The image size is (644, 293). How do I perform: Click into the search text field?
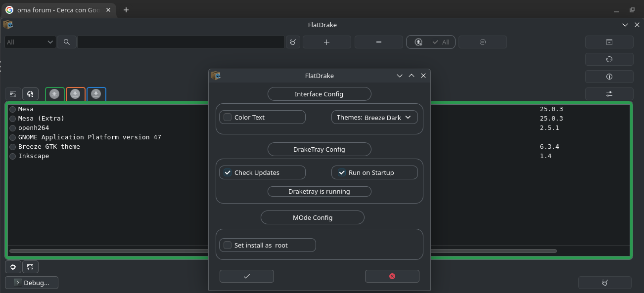[x=181, y=42]
